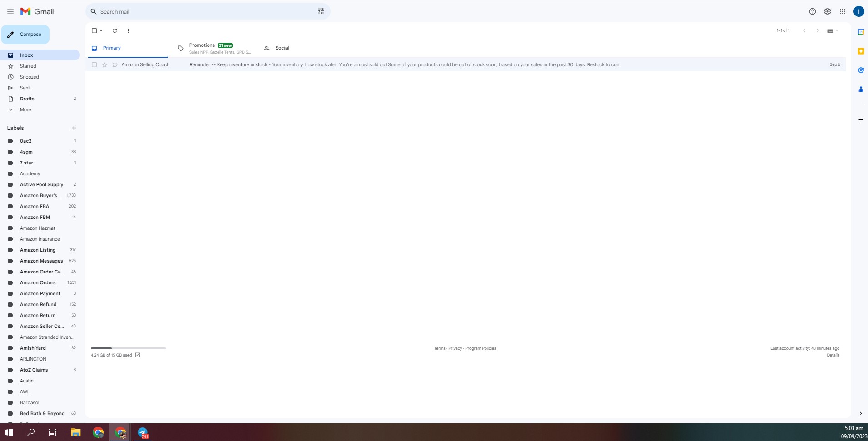Screen dimensions: 868x441
Task: Open Google Calendar side panel
Action: [x=861, y=32]
